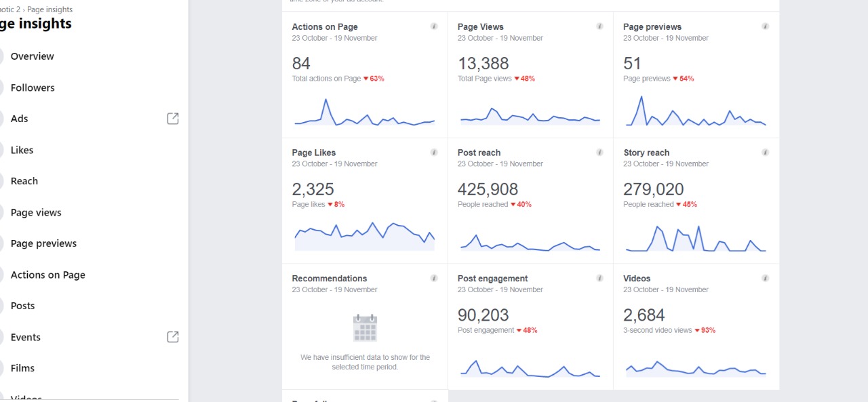Click the Post reach card title
Screen dimensions: 868x402
coord(479,153)
